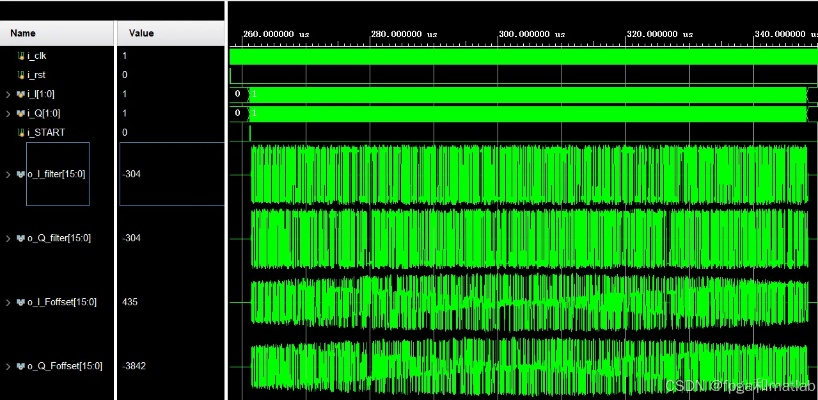Click the Name column header

25,33
